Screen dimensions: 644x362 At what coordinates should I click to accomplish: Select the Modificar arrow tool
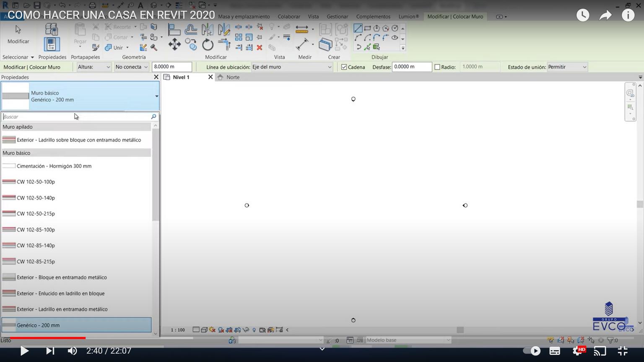pos(18,34)
